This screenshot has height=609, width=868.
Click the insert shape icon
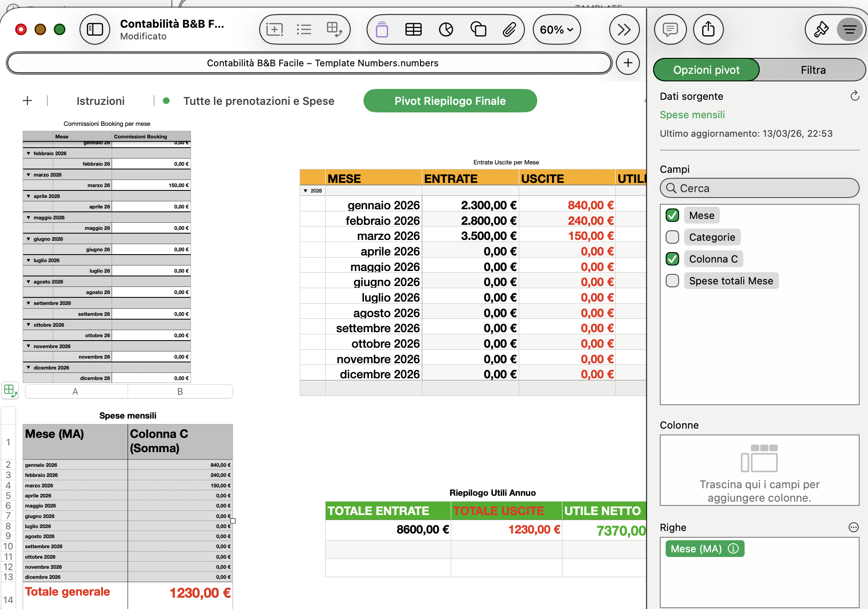click(x=478, y=29)
